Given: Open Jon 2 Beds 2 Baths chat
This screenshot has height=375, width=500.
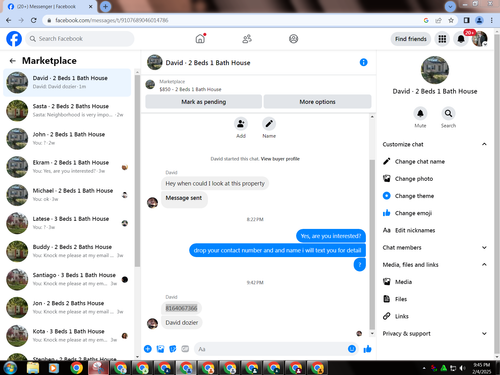Looking at the screenshot, I should [x=67, y=308].
